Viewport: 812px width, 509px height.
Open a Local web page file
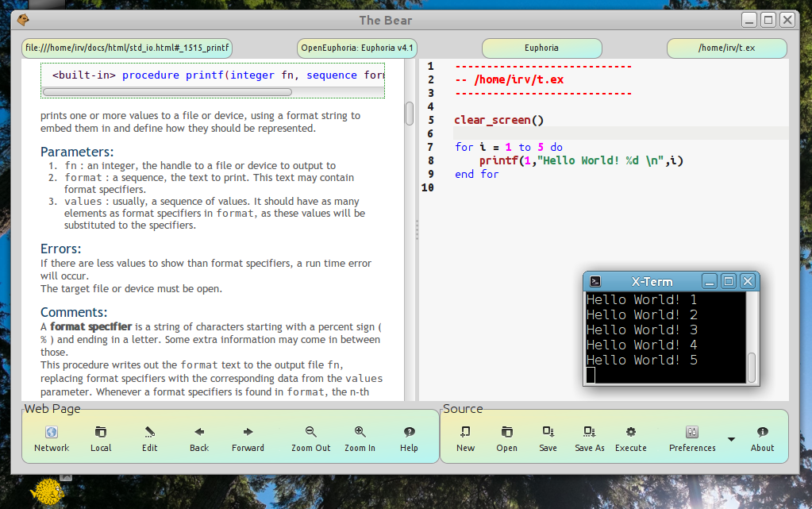point(101,433)
